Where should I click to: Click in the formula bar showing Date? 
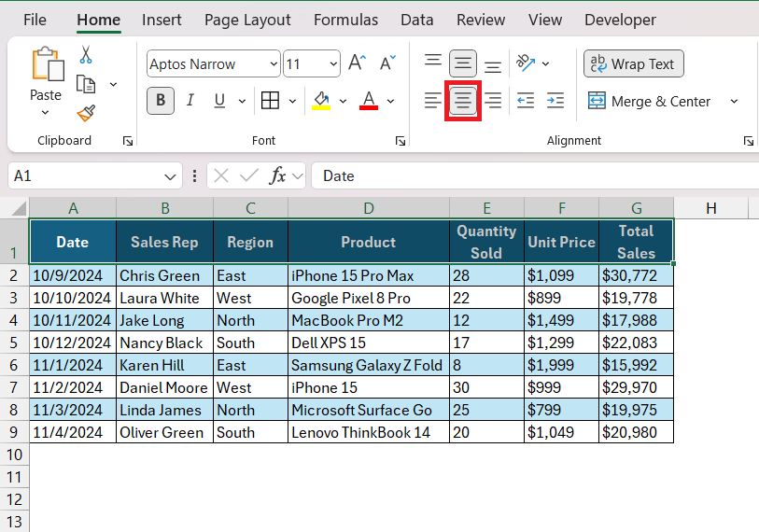click(x=535, y=175)
